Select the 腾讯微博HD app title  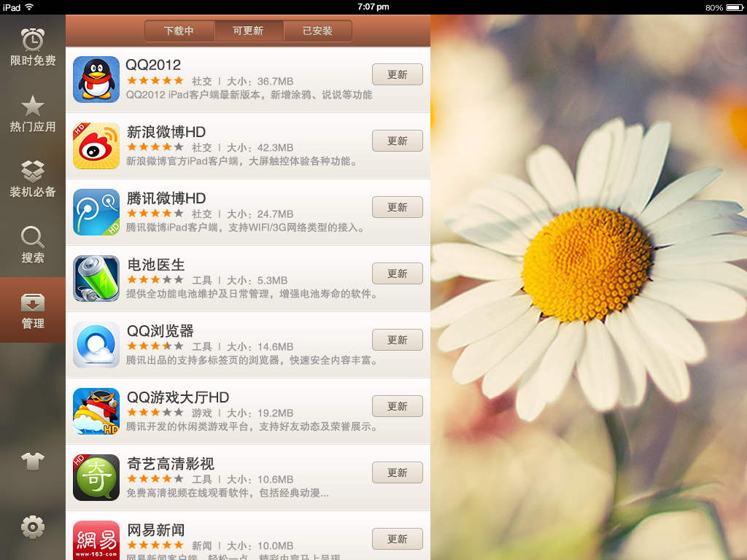166,198
